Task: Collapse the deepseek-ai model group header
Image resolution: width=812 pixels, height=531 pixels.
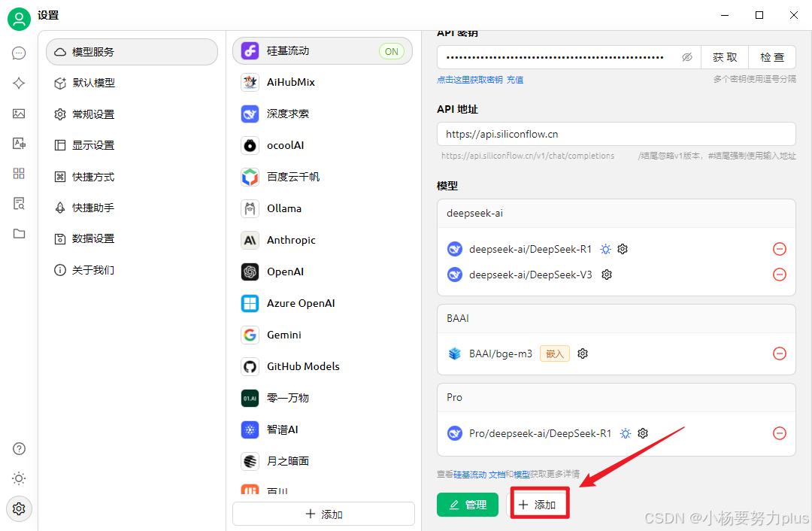Action: tap(617, 214)
